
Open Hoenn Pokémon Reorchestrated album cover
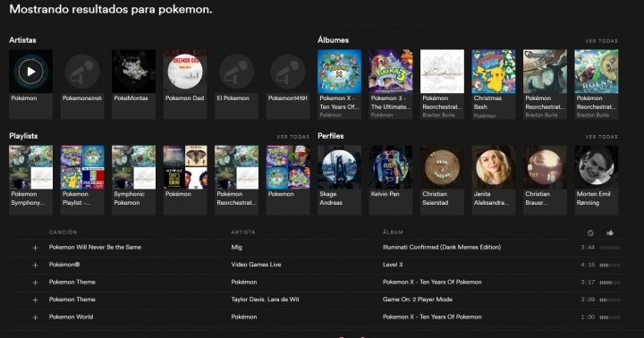(597, 72)
